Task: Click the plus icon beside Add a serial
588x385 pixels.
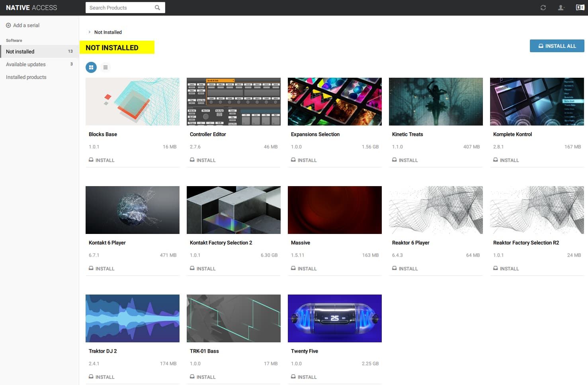Action: pyautogui.click(x=8, y=26)
